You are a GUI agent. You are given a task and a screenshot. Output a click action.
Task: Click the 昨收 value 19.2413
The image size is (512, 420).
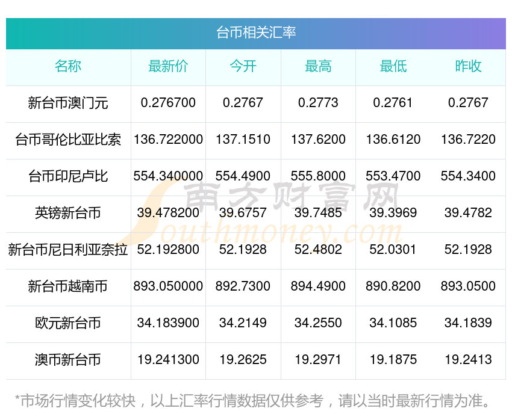click(468, 360)
